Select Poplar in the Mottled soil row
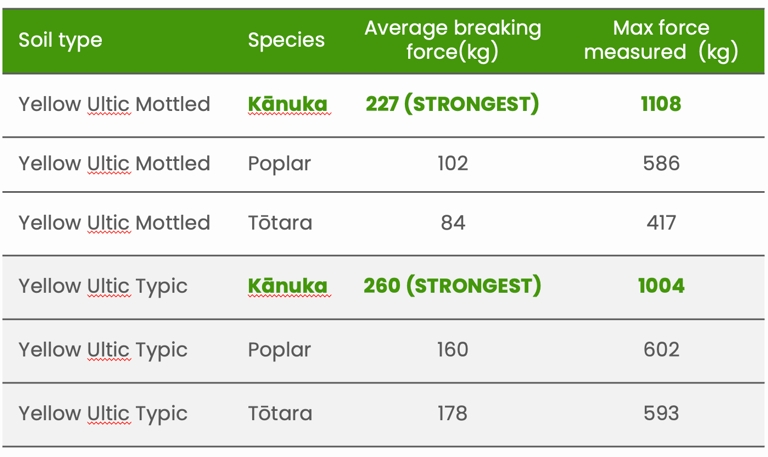 tap(279, 164)
